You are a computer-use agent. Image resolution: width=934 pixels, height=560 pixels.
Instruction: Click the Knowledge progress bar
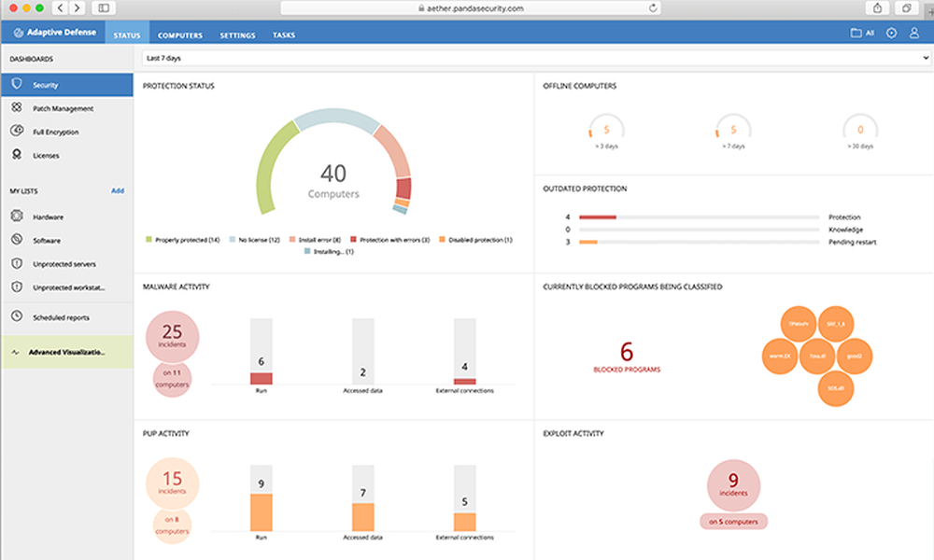pyautogui.click(x=699, y=230)
